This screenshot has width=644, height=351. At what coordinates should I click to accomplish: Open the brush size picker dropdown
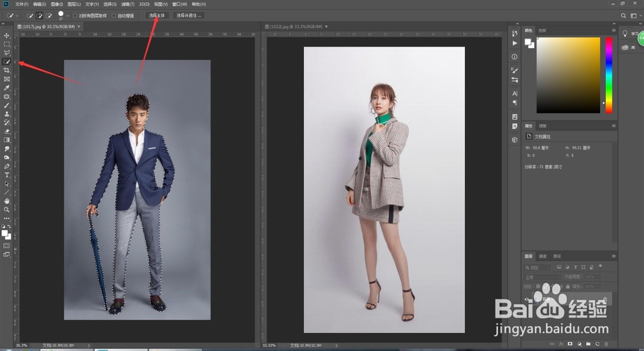(68, 15)
